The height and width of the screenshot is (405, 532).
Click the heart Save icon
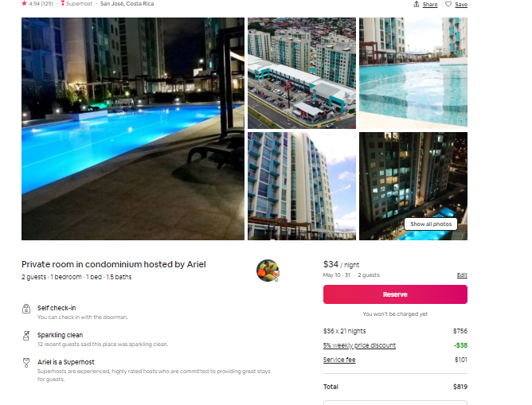click(448, 4)
